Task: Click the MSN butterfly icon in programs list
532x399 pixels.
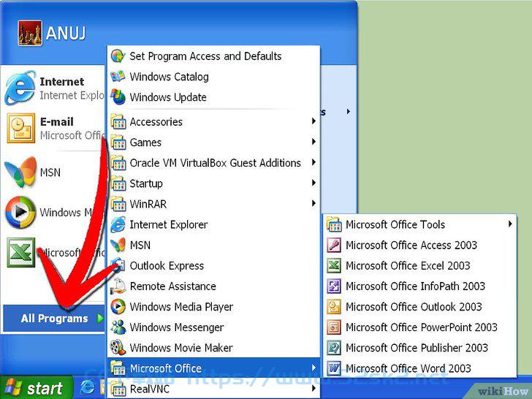Action: coord(118,245)
